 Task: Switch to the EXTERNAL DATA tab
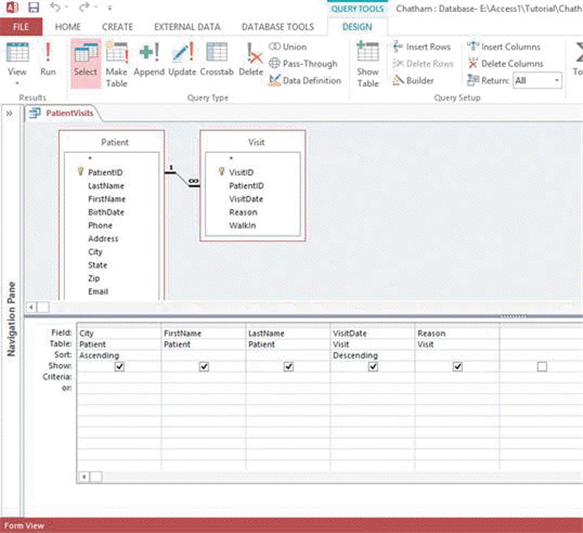click(187, 27)
